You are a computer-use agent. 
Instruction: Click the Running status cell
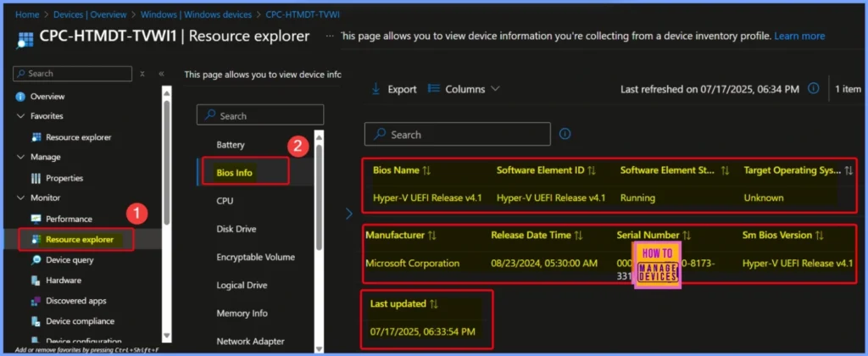[637, 197]
